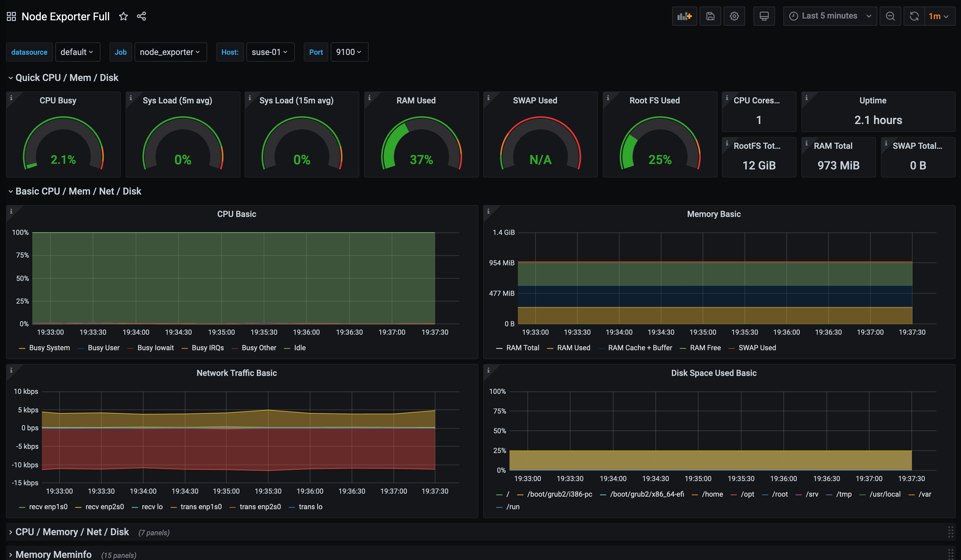Click the Network Traffic Basic panel title
Image resolution: width=961 pixels, height=560 pixels.
237,373
